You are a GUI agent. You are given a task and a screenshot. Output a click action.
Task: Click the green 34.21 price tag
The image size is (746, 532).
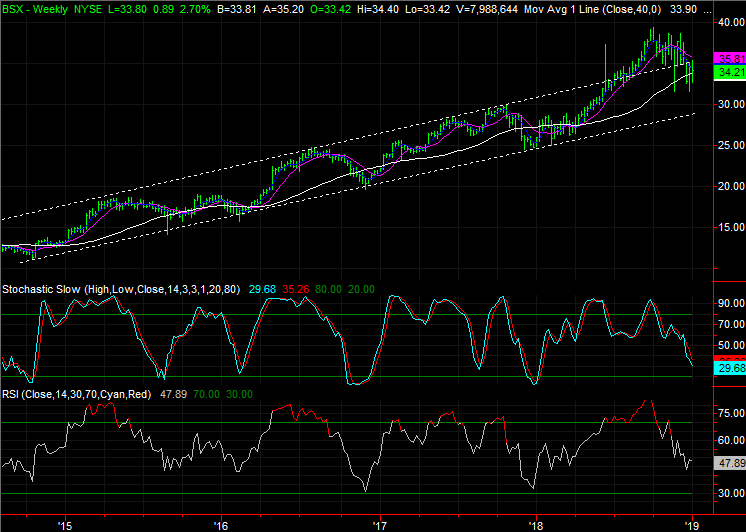(x=730, y=72)
